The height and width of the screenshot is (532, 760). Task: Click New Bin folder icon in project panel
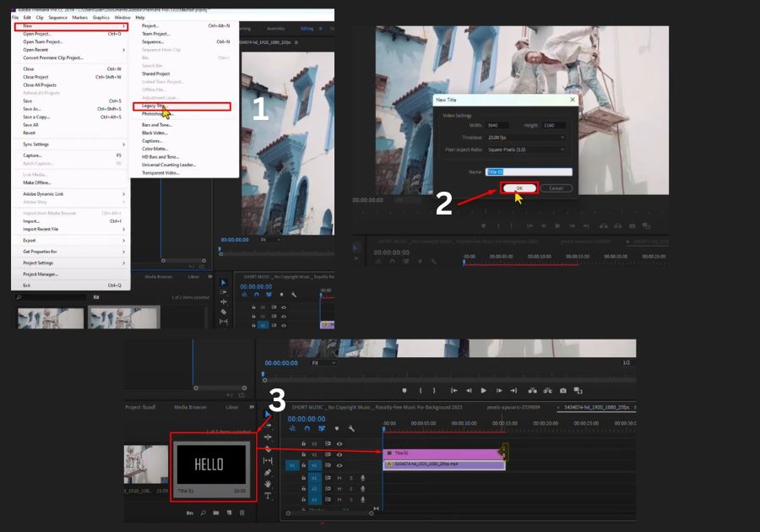pyautogui.click(x=215, y=513)
